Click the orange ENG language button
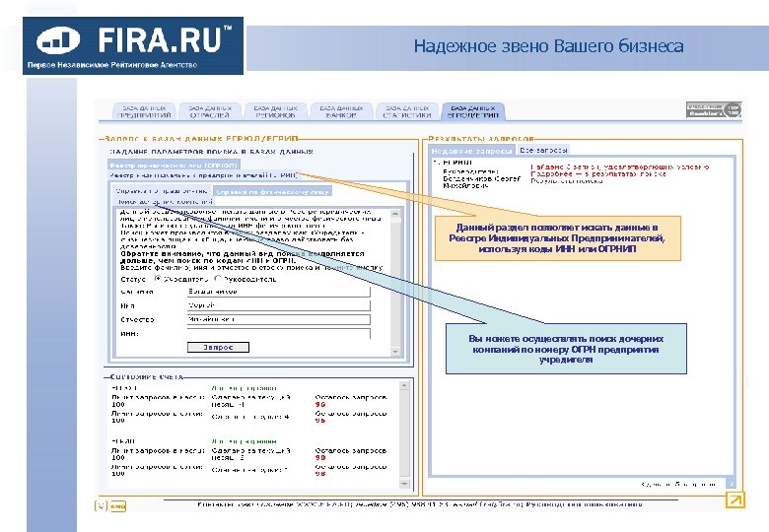 117,506
